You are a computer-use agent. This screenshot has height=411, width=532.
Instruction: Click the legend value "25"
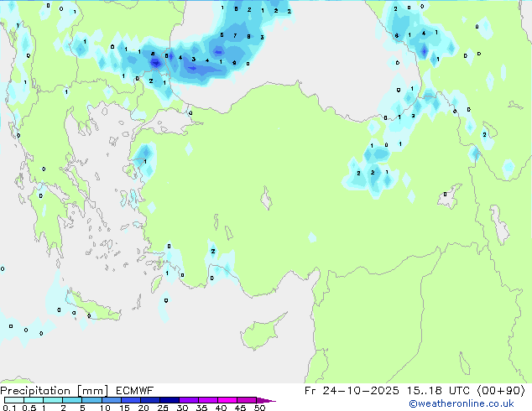[163, 408]
